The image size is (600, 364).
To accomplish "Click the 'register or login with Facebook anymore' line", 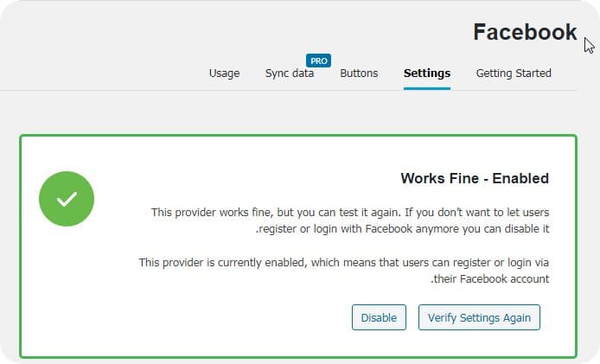I will click(x=403, y=230).
